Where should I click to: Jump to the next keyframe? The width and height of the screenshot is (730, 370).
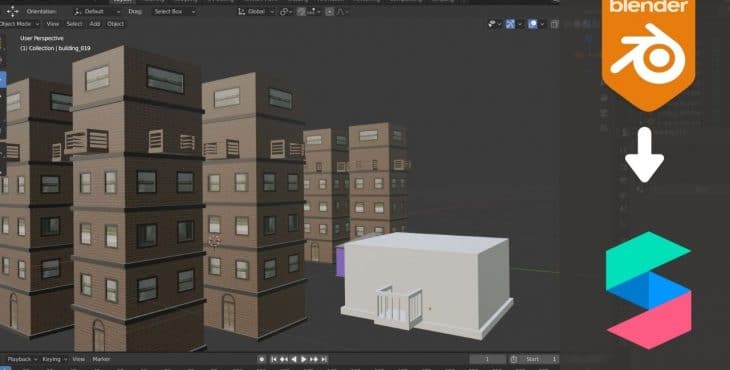tap(314, 359)
